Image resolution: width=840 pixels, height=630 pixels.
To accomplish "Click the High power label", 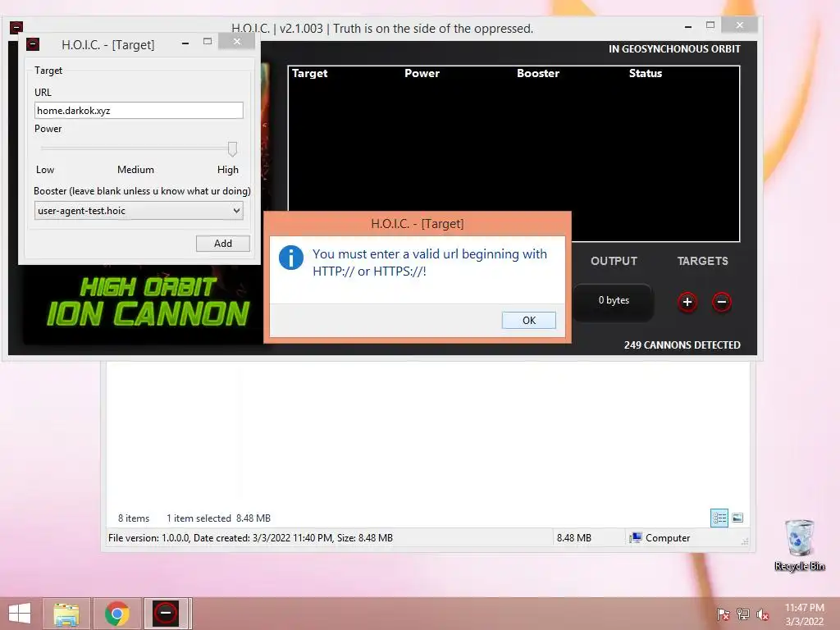I will (228, 170).
